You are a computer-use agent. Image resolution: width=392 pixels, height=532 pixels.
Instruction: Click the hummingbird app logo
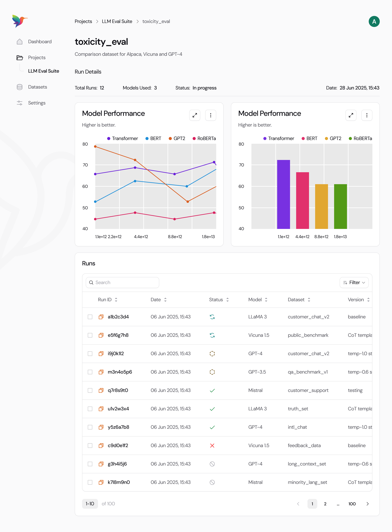(20, 21)
